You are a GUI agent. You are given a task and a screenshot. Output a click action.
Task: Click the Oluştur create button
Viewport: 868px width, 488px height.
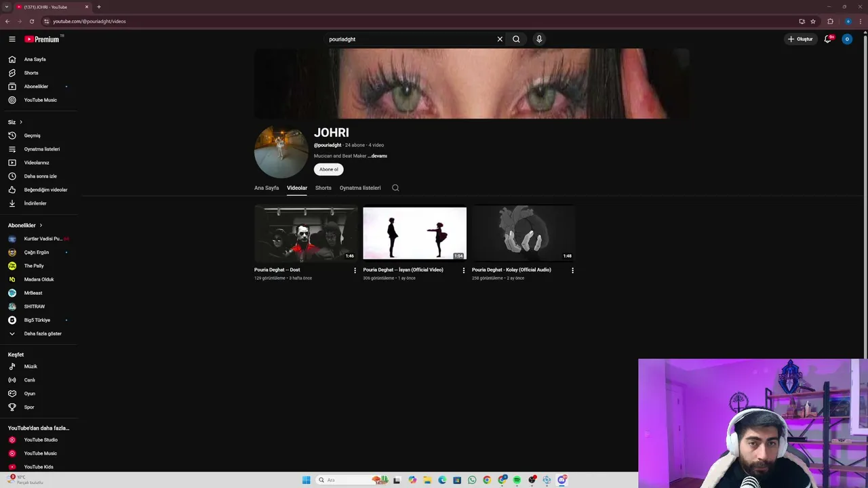click(x=800, y=39)
